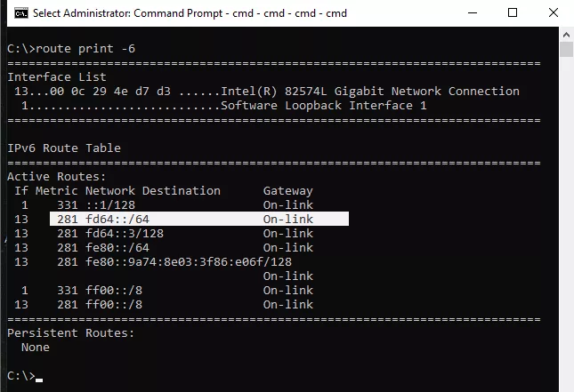Screen dimensions: 574x392
Task: Click the Software Loopback Interface 1 line
Action: point(223,105)
